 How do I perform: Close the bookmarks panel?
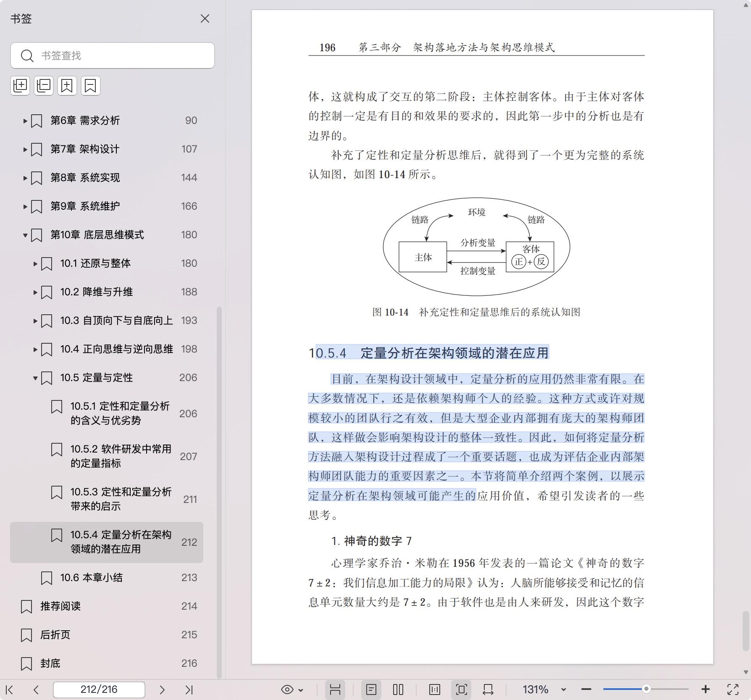(205, 19)
